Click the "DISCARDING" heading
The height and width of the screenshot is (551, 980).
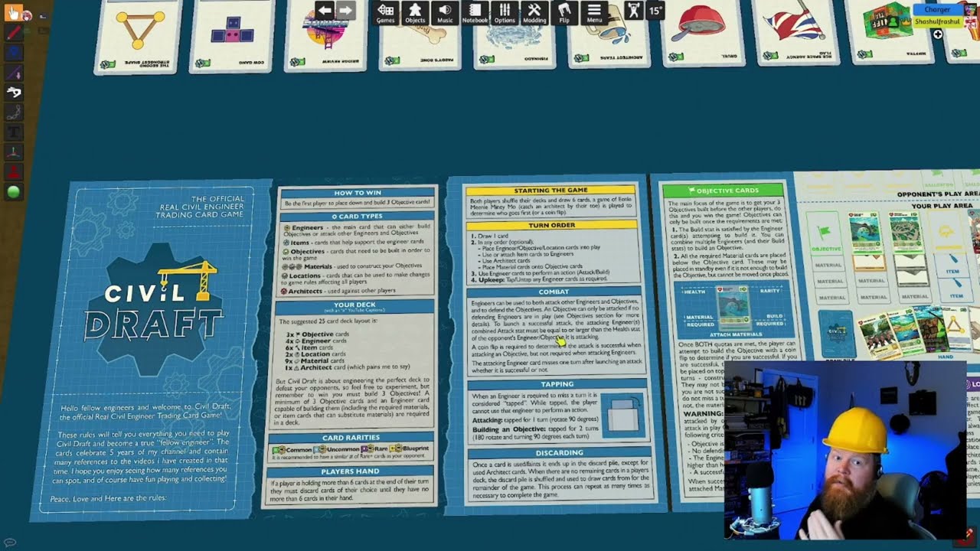coord(560,452)
